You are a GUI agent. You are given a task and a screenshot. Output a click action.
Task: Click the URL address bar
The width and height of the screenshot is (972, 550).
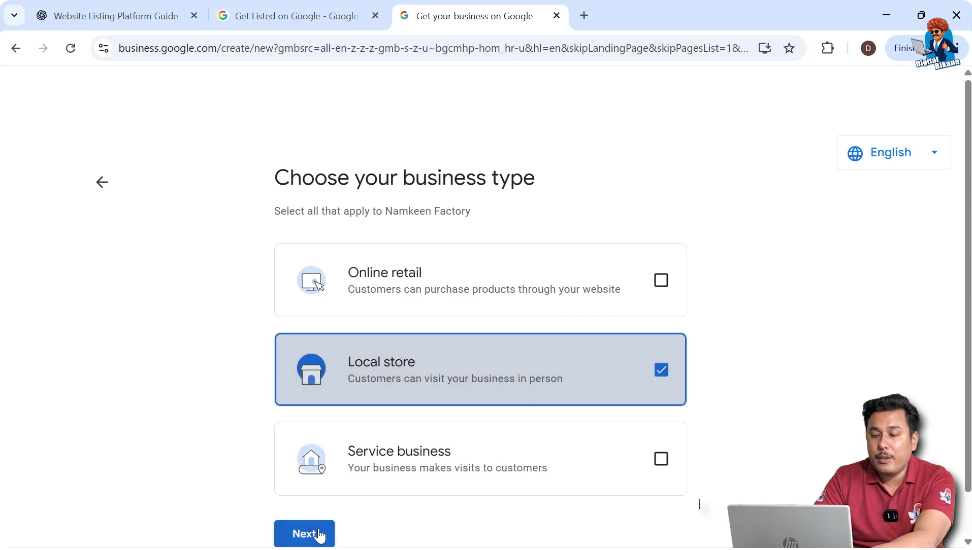point(433,48)
